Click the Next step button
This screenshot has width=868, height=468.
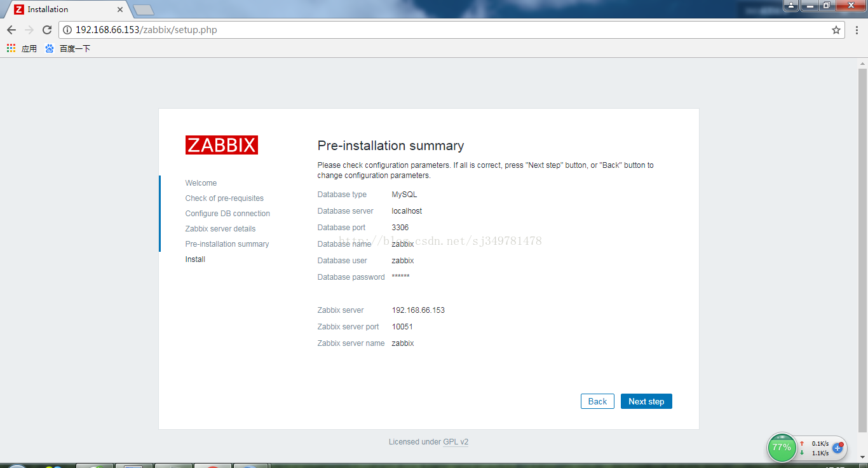(x=646, y=401)
